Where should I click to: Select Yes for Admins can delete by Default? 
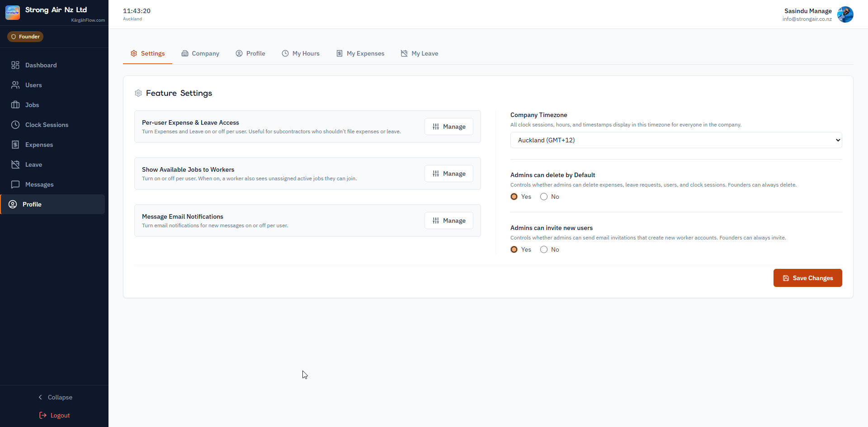click(x=514, y=197)
